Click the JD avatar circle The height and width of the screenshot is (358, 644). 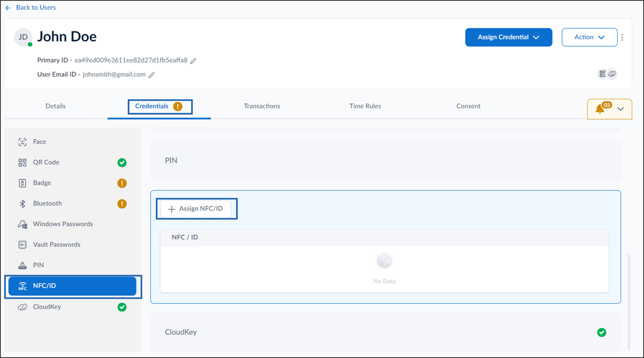[23, 37]
